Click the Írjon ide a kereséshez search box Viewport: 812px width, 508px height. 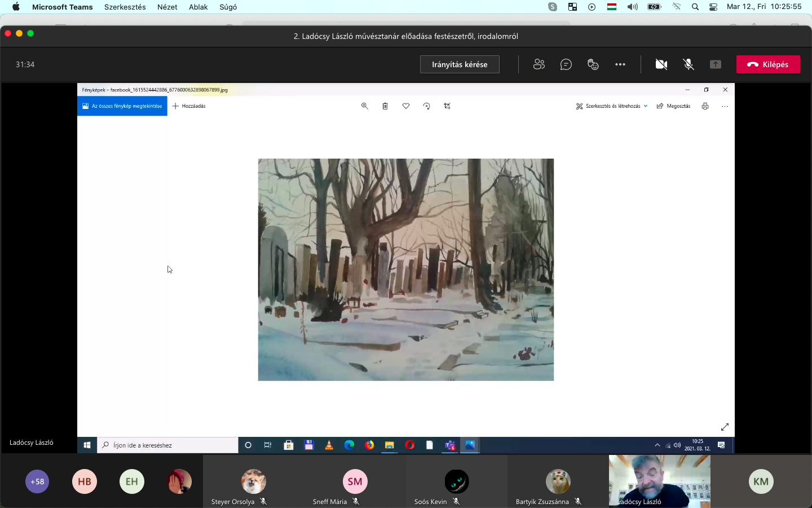tap(168, 445)
